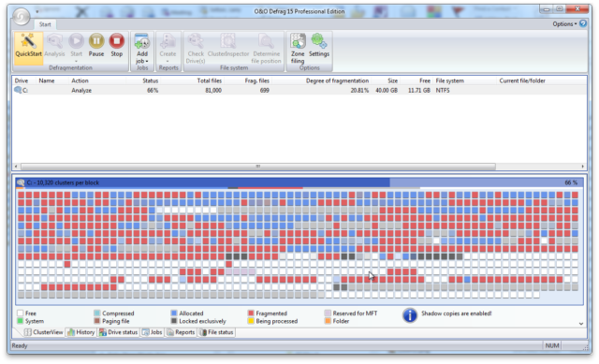Click the scrollbar left arrow
The width and height of the screenshot is (599, 364).
tap(16, 167)
